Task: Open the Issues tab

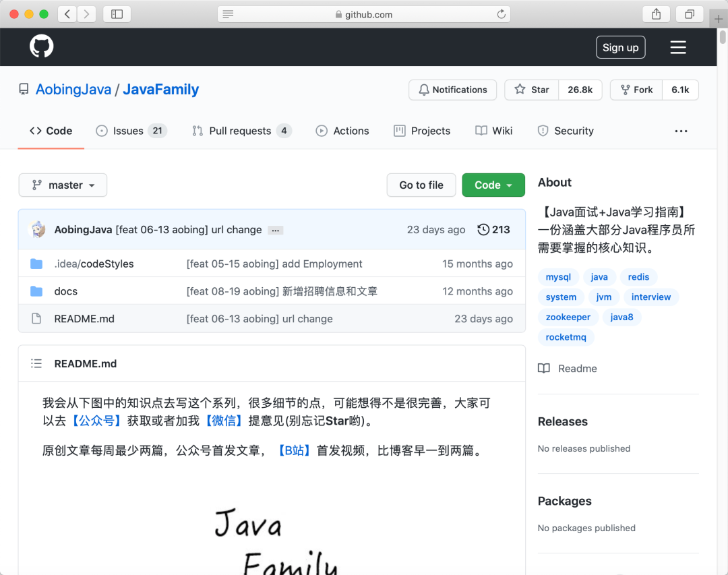Action: coord(131,131)
